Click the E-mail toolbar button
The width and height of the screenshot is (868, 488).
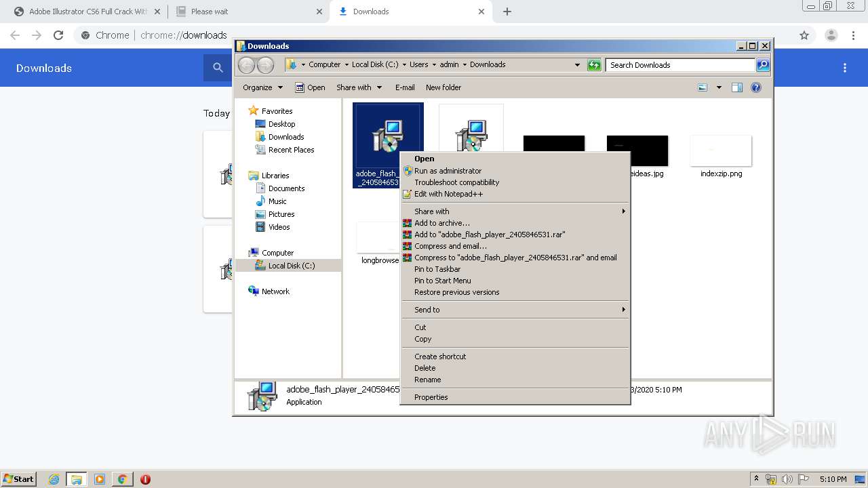pos(405,87)
